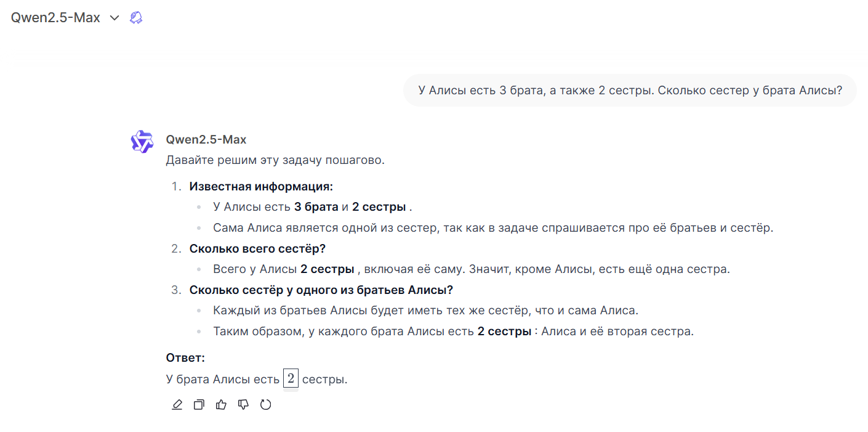Image resolution: width=868 pixels, height=432 pixels.
Task: Select the Qwen2.5-Max label above the response
Action: (206, 139)
